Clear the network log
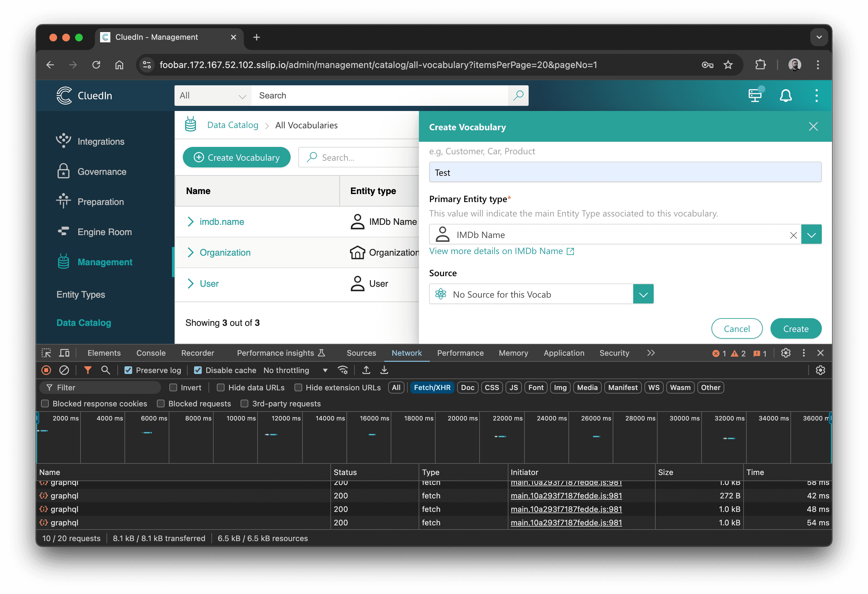This screenshot has height=594, width=868. (x=64, y=370)
